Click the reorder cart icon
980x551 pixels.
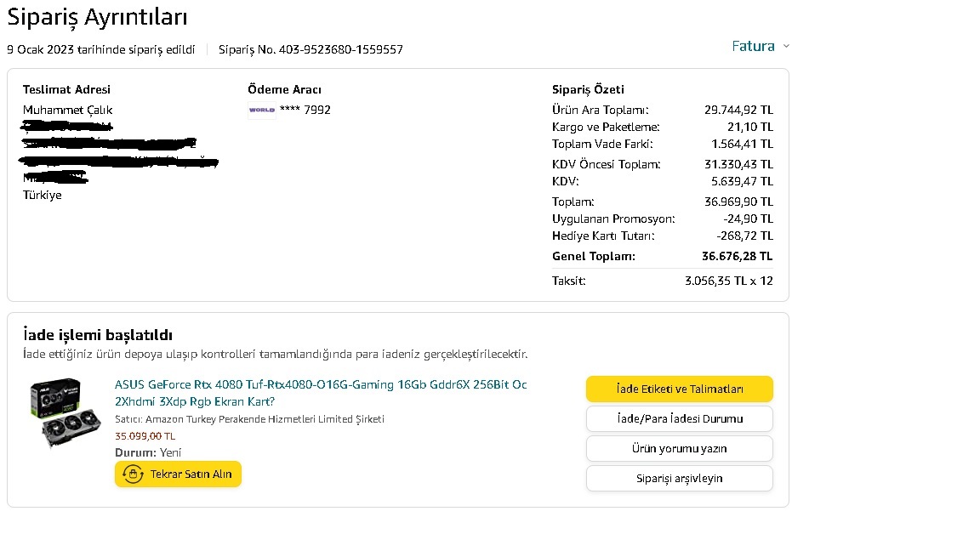click(132, 474)
